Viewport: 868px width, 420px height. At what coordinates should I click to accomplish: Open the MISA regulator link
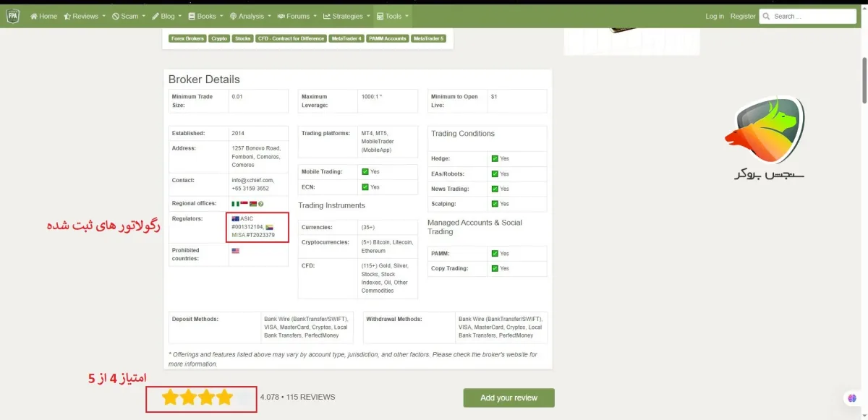(x=239, y=234)
